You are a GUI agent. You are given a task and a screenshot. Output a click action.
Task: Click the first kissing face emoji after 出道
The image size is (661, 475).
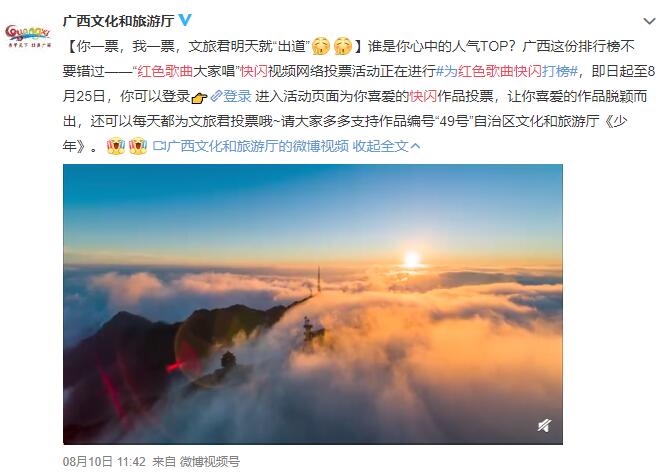coord(320,46)
